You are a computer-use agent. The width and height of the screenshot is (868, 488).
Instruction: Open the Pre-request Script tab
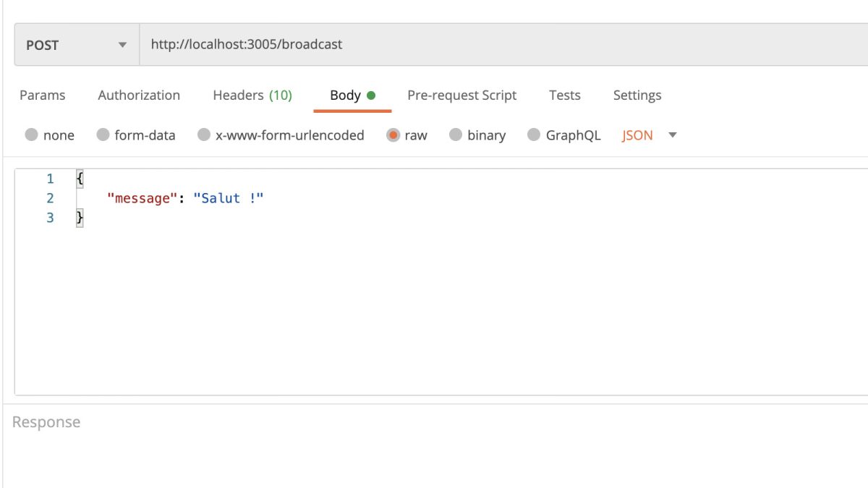461,95
